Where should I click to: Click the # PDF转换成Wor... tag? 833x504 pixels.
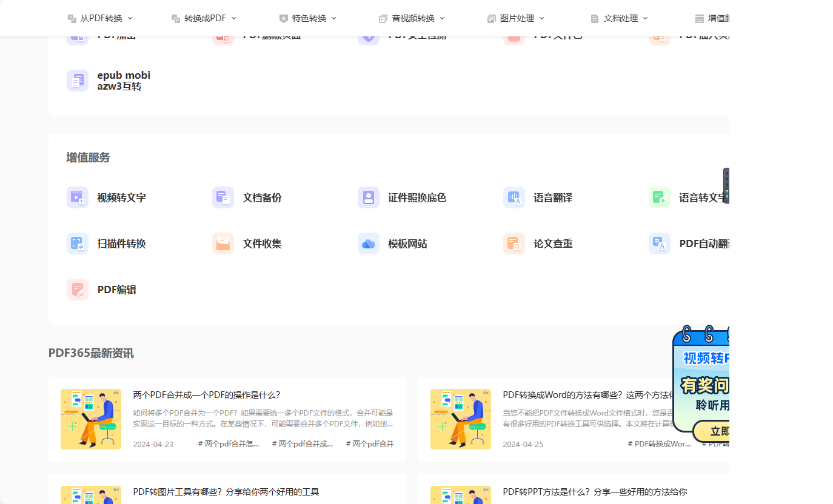pos(660,444)
